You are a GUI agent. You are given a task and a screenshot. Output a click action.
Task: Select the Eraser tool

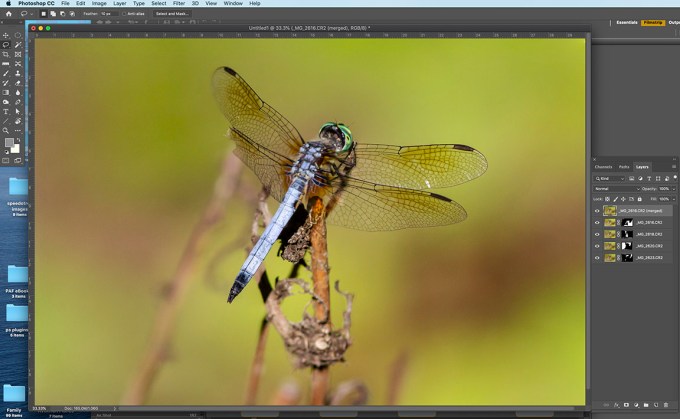18,83
